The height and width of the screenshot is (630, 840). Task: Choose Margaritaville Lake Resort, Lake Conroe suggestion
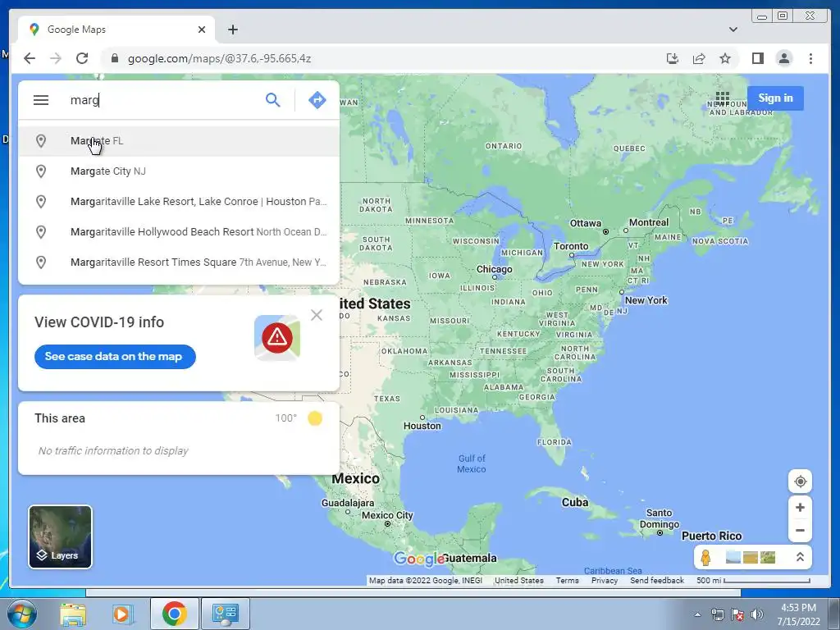pos(179,202)
